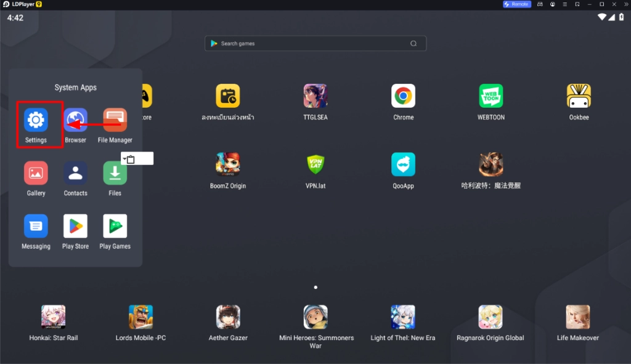
Task: Open the Messaging app
Action: [36, 226]
